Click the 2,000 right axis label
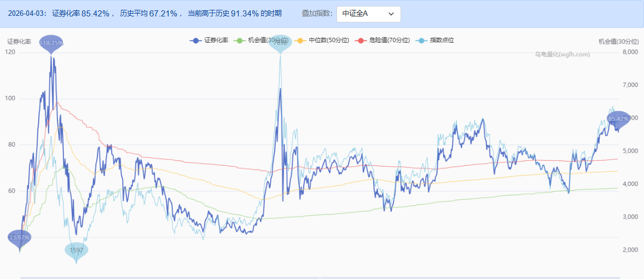644x279 pixels. (631, 250)
